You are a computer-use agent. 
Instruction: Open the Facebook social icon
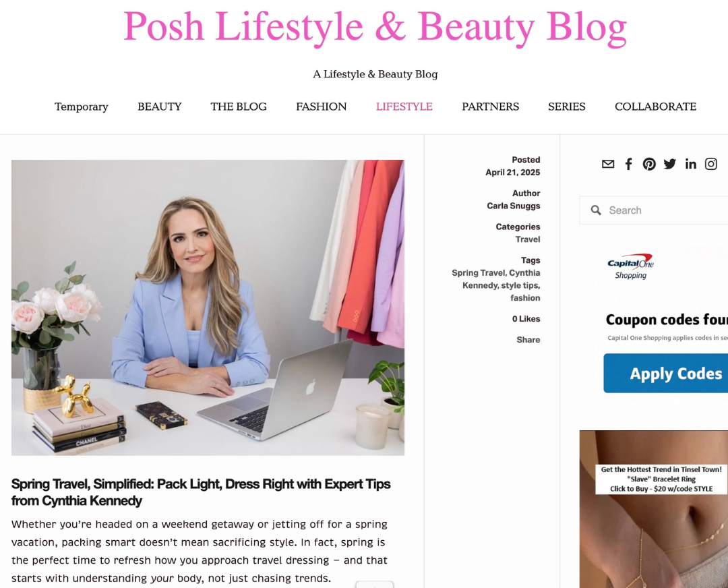tap(628, 164)
